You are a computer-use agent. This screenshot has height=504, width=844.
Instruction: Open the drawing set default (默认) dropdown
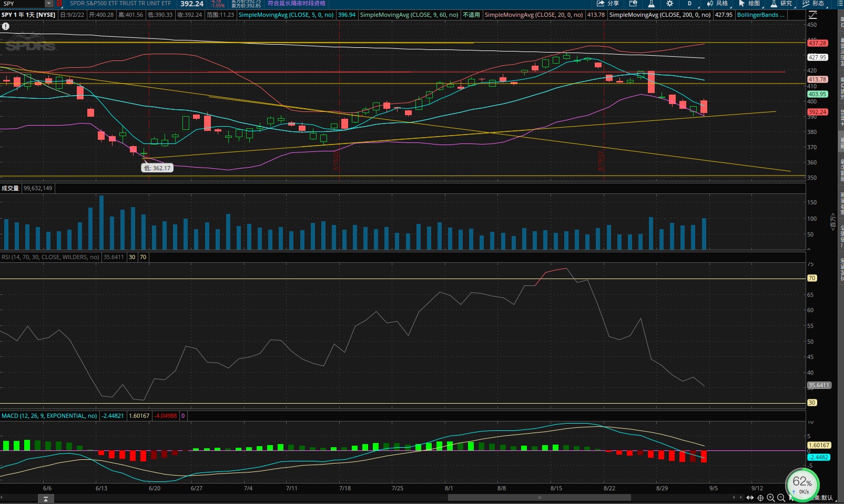pos(826,498)
